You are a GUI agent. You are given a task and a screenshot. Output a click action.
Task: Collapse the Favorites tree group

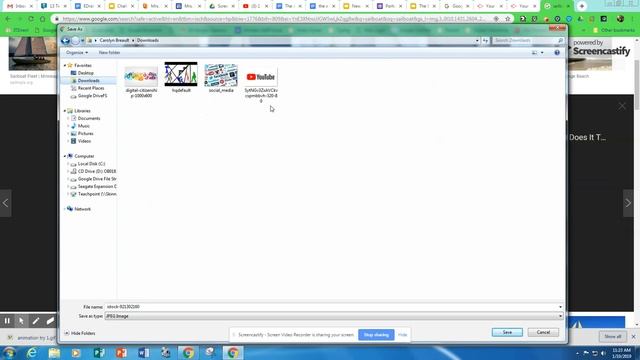coord(64,65)
